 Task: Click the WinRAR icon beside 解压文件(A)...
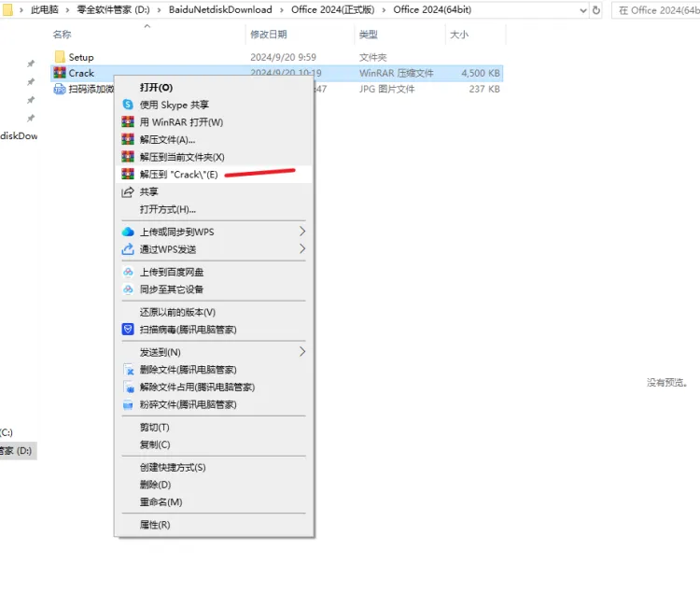click(129, 139)
